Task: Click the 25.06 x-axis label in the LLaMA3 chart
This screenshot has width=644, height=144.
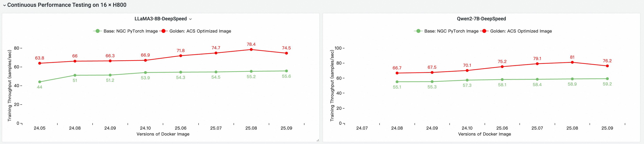Action: click(180, 128)
